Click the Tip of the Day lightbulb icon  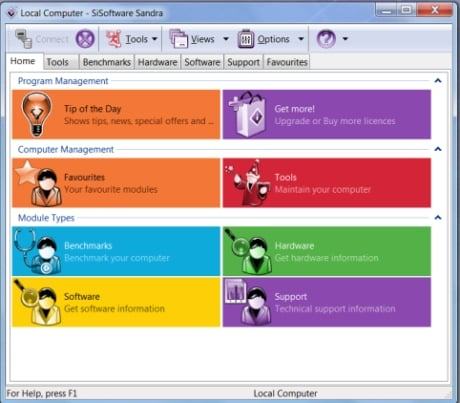click(37, 114)
